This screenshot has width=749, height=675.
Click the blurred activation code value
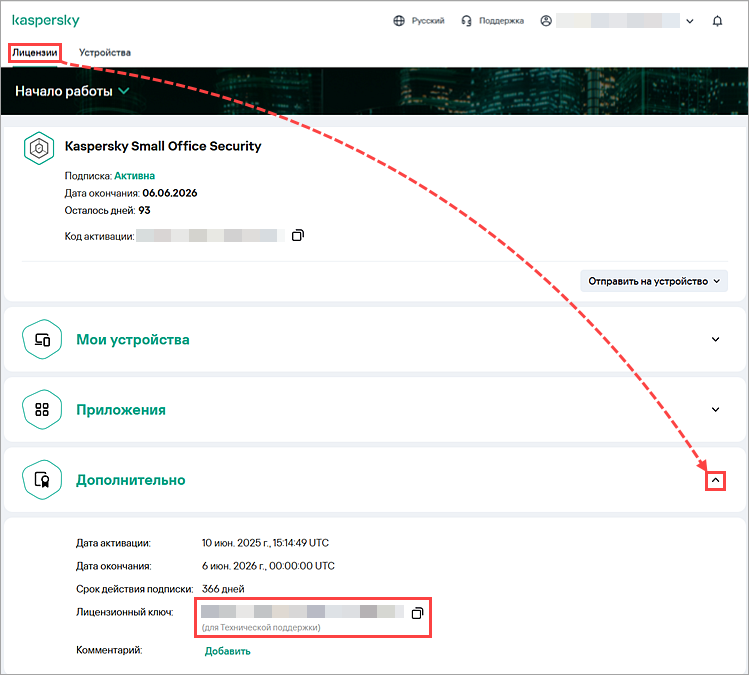tap(210, 236)
